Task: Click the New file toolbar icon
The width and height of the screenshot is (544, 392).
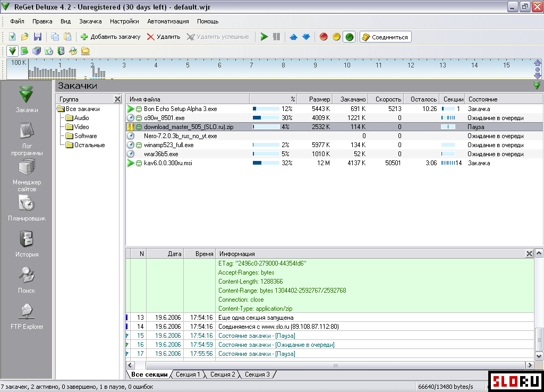Action: (12, 37)
